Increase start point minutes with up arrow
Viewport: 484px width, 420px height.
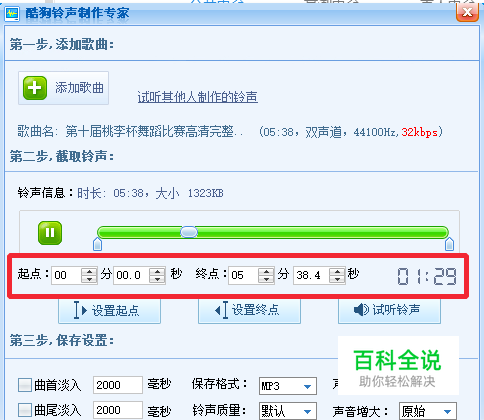click(x=89, y=271)
